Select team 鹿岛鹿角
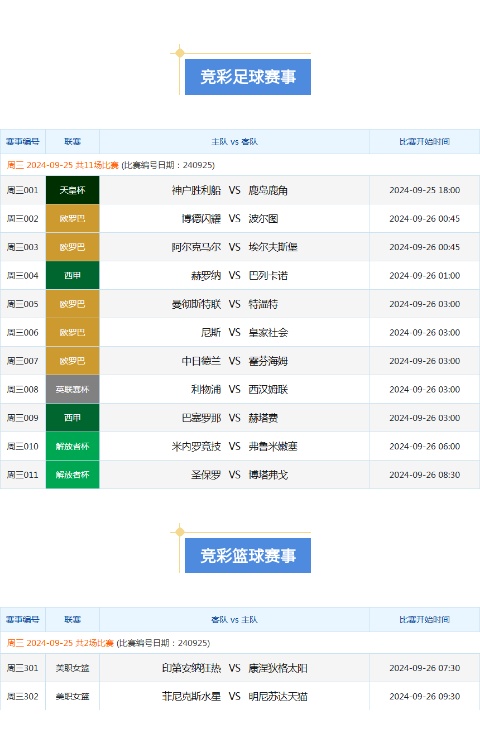This screenshot has height=739, width=480. coord(268,190)
